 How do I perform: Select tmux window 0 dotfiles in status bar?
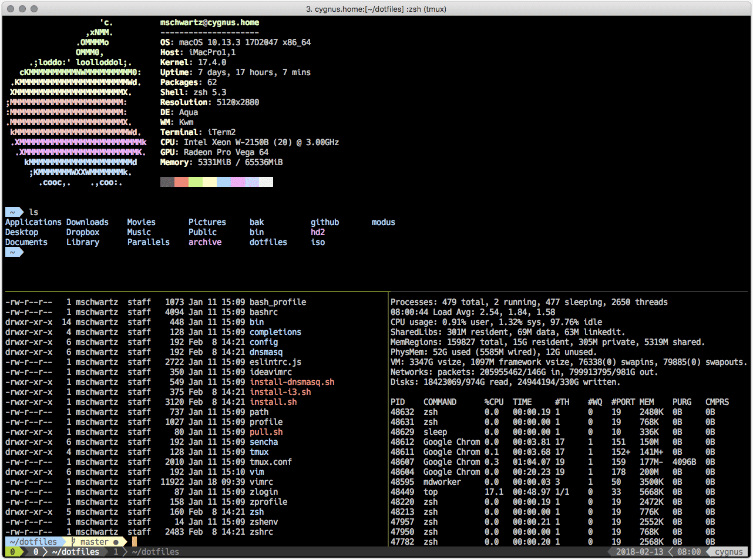point(67,552)
